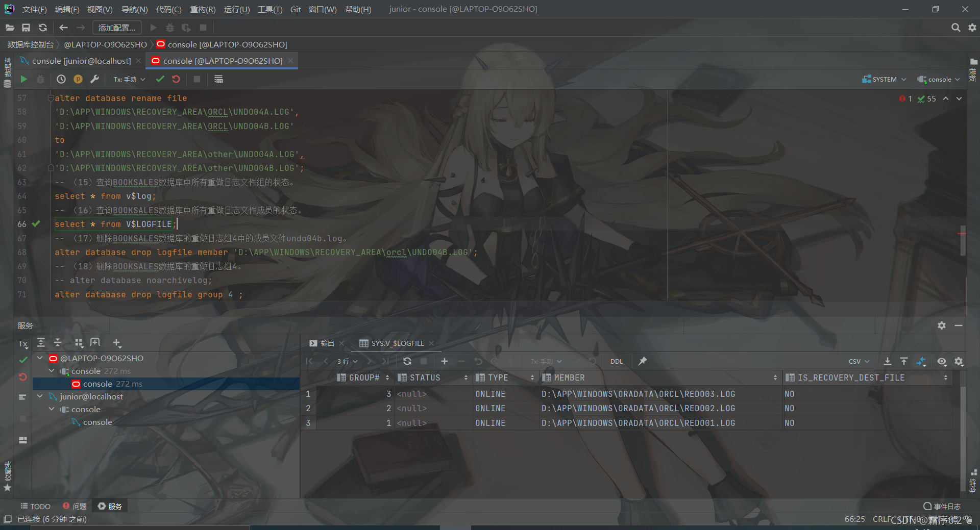Open 文件(F) menu

point(35,9)
